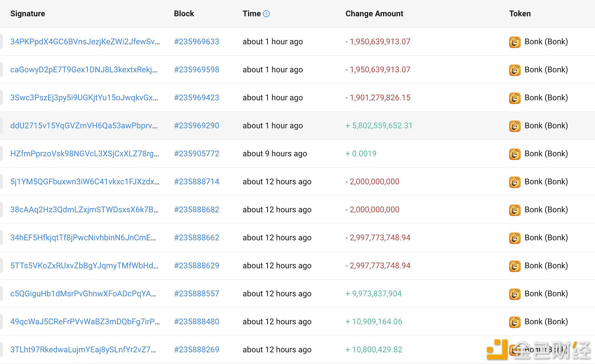Image resolution: width=595 pixels, height=364 pixels.
Task: Click Bonk icon in row 5TTs5VKoZxRU
Action: click(515, 266)
